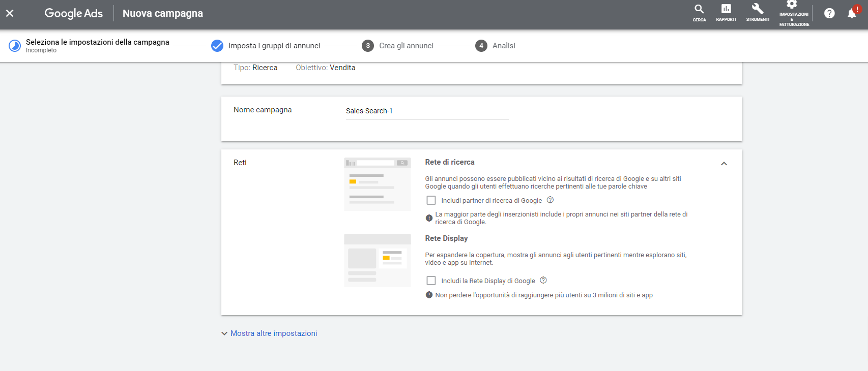Open the Rapporti reports icon
Image resolution: width=868 pixels, height=371 pixels.
click(726, 13)
